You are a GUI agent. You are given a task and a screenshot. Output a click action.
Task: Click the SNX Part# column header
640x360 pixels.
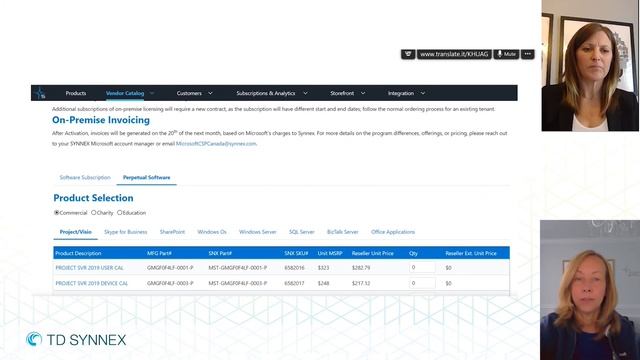220,253
